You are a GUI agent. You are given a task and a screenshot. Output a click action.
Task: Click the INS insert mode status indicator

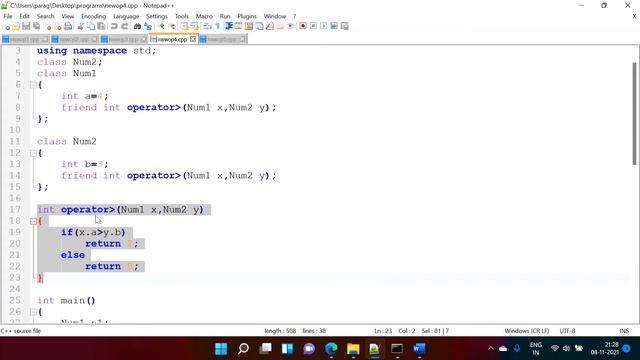point(624,331)
